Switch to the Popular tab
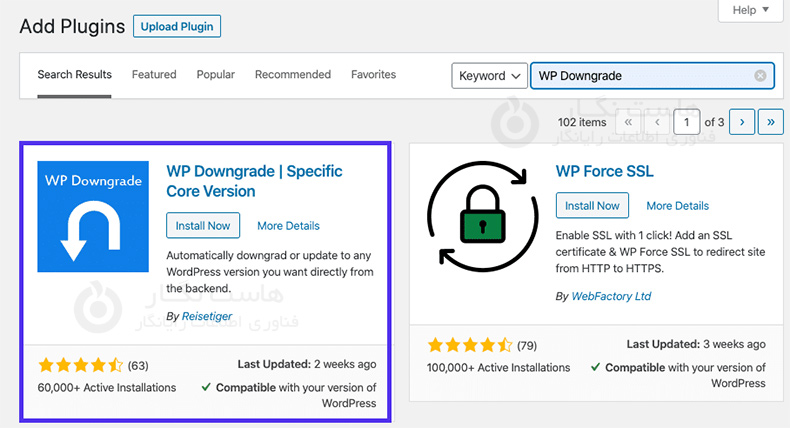Viewport: 790px width, 428px height. click(x=216, y=75)
